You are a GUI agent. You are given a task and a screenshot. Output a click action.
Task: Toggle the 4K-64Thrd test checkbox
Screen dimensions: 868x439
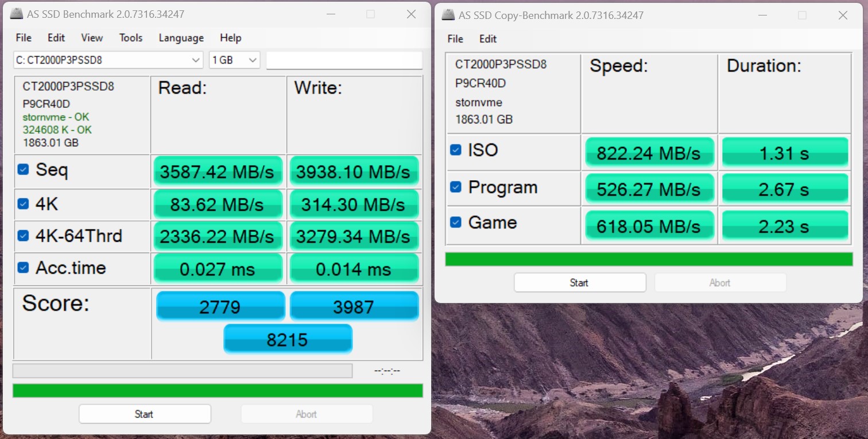tap(23, 235)
